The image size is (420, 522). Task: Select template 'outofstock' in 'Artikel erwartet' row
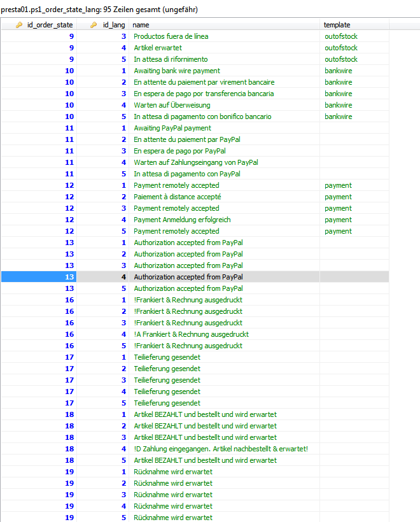[x=354, y=48]
